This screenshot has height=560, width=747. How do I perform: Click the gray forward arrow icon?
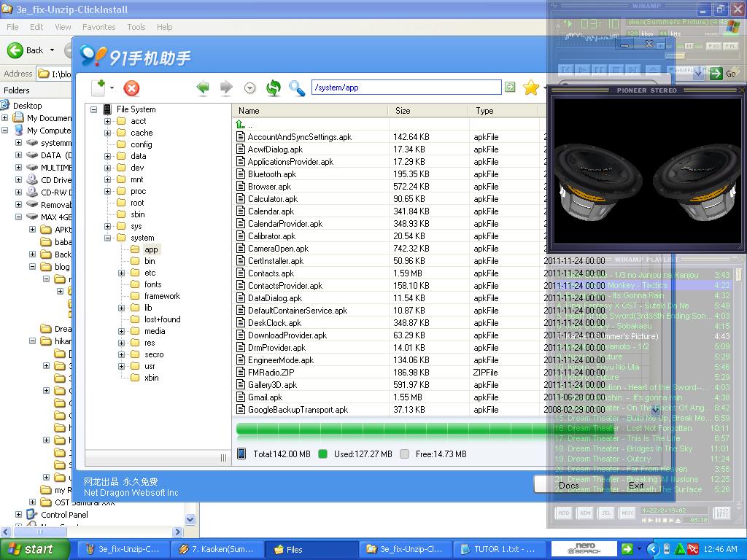coord(226,87)
